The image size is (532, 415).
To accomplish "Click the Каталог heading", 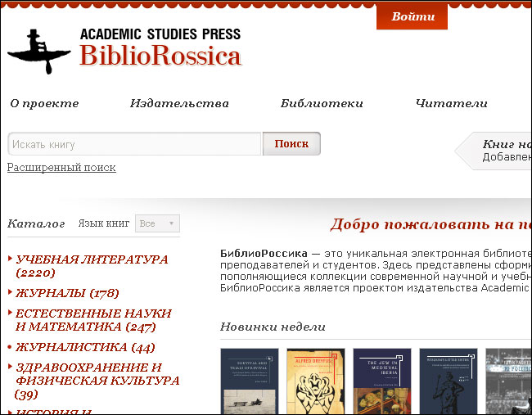I will [x=36, y=223].
